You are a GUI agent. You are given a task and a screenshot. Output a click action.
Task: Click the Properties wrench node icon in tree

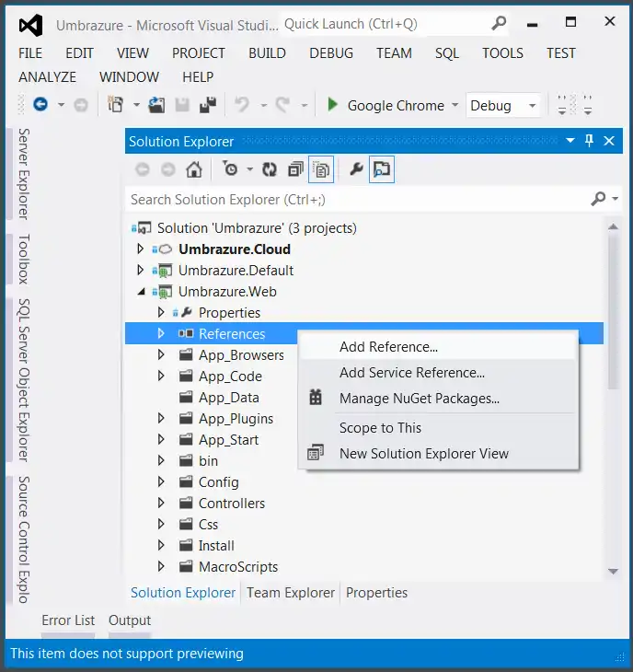click(x=186, y=312)
